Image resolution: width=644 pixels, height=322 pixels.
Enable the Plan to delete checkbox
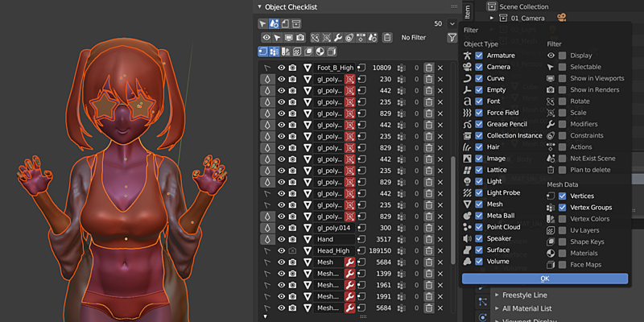[x=562, y=170]
